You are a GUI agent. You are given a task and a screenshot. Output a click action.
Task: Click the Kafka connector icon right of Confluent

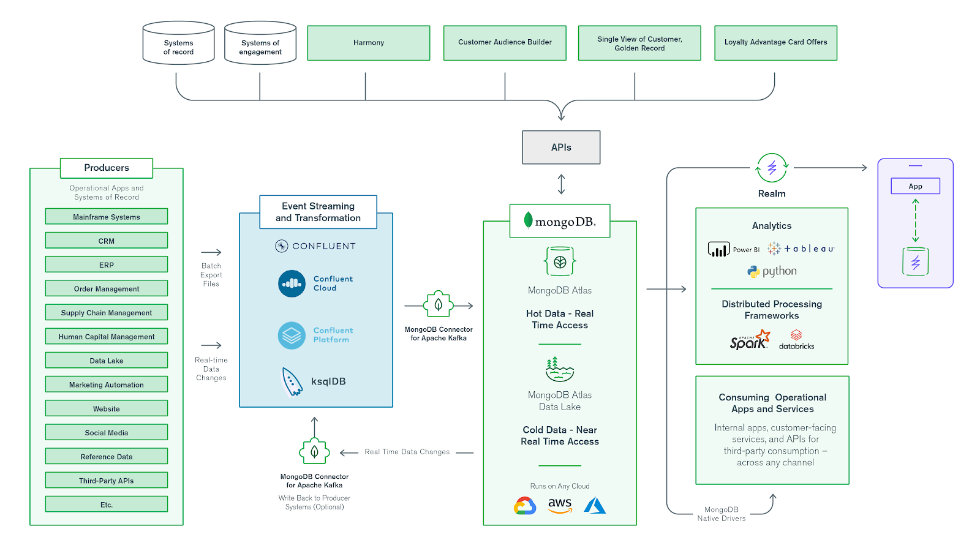[439, 304]
